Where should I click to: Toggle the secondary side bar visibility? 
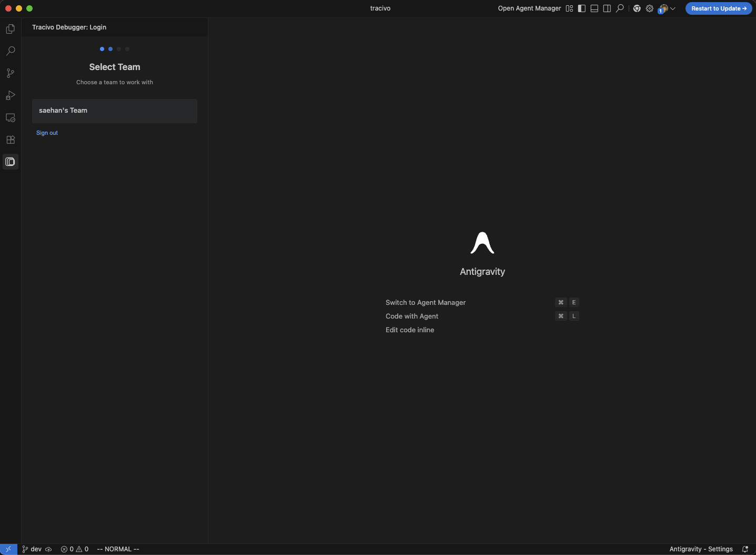click(x=607, y=8)
